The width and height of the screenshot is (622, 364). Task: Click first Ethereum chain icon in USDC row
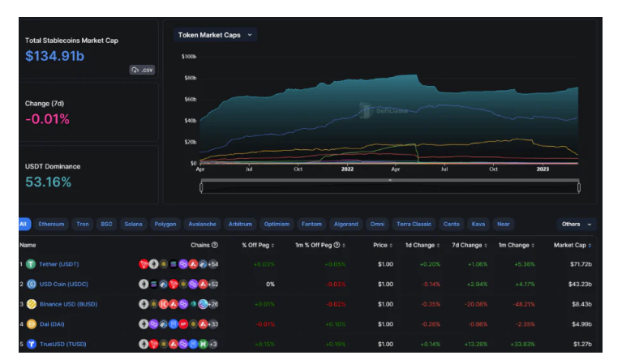pyautogui.click(x=144, y=284)
